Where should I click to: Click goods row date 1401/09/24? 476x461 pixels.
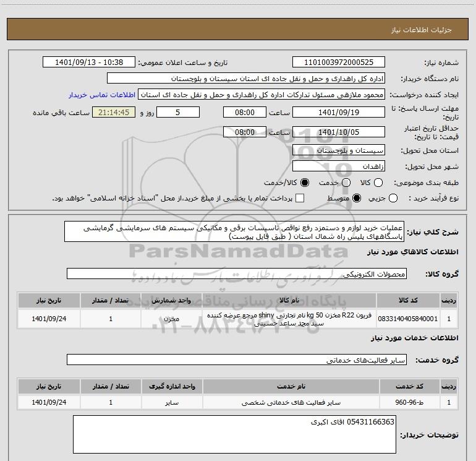coord(49,319)
